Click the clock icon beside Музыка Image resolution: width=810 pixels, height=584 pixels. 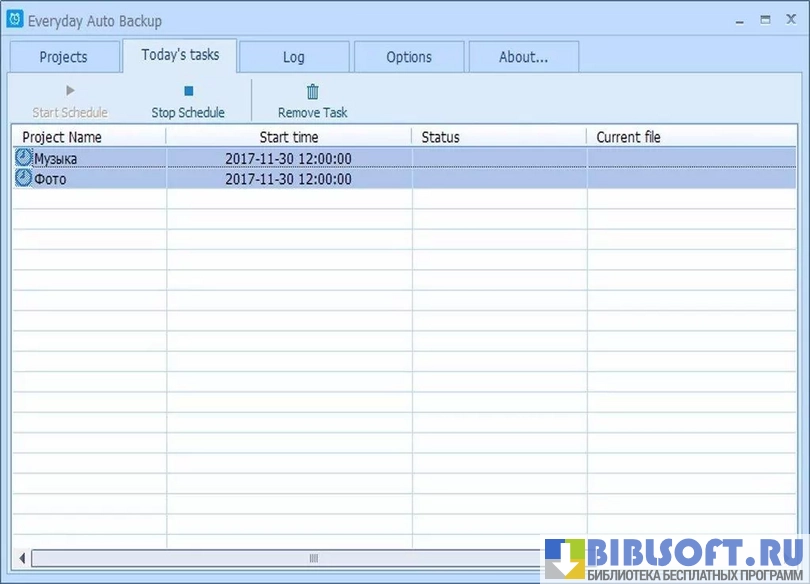(x=23, y=158)
